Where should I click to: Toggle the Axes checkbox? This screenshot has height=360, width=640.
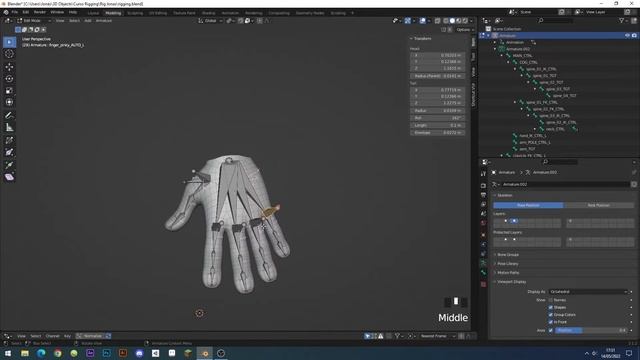(551, 330)
